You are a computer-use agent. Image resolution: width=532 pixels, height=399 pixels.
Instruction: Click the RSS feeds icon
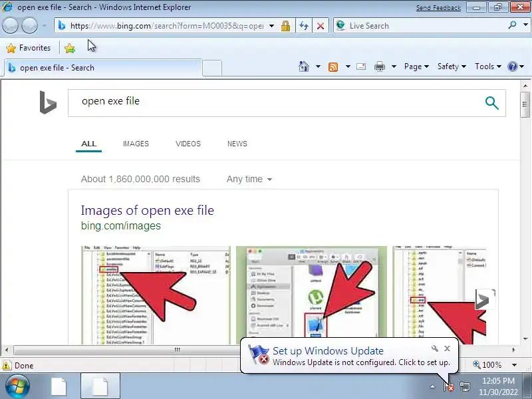click(x=333, y=67)
